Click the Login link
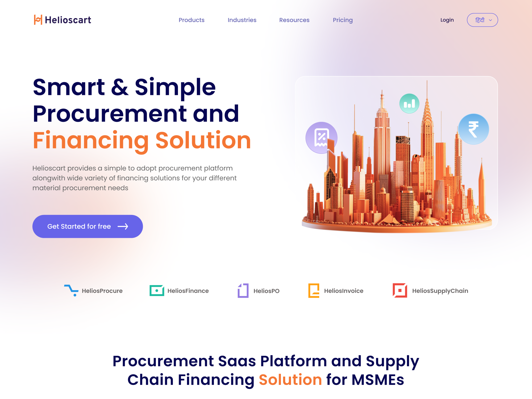 pos(447,20)
